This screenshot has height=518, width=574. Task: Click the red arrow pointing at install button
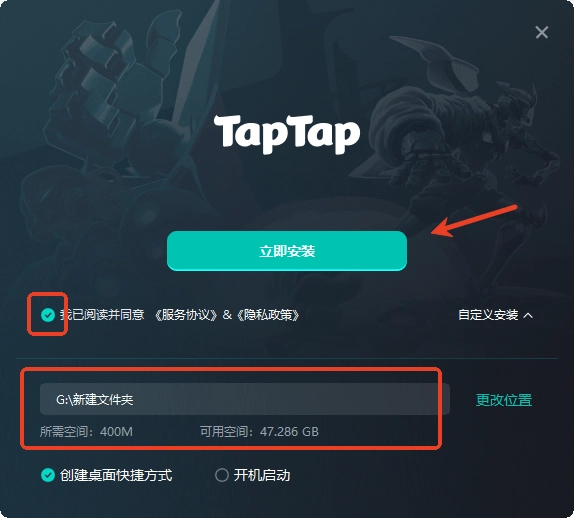(474, 221)
